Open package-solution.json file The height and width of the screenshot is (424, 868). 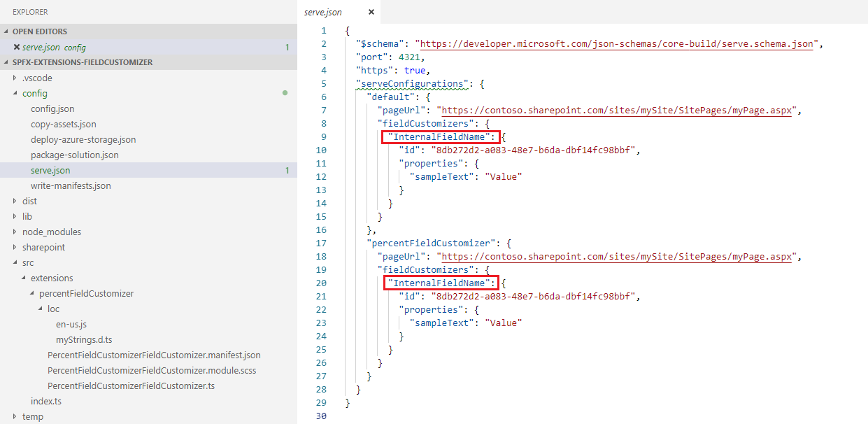pos(74,155)
